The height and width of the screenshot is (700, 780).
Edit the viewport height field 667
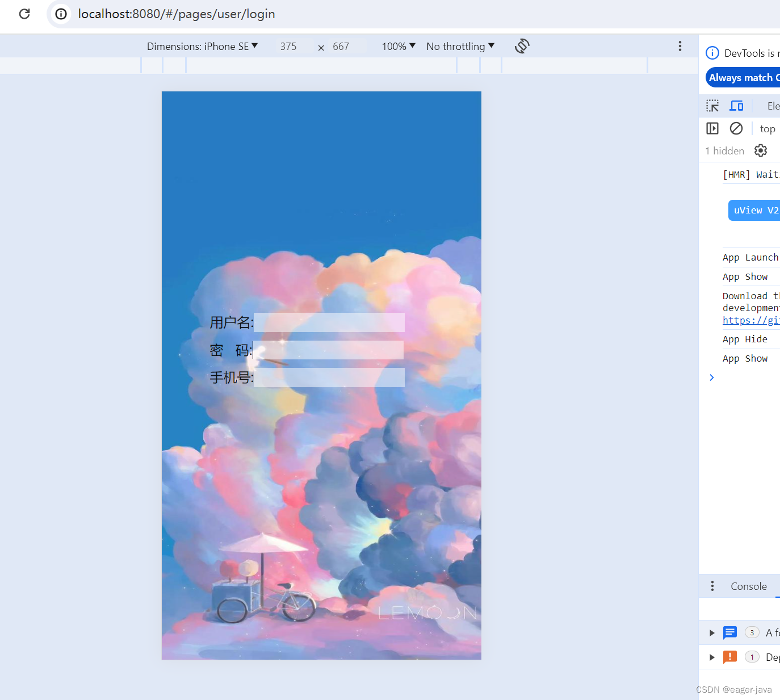point(341,47)
